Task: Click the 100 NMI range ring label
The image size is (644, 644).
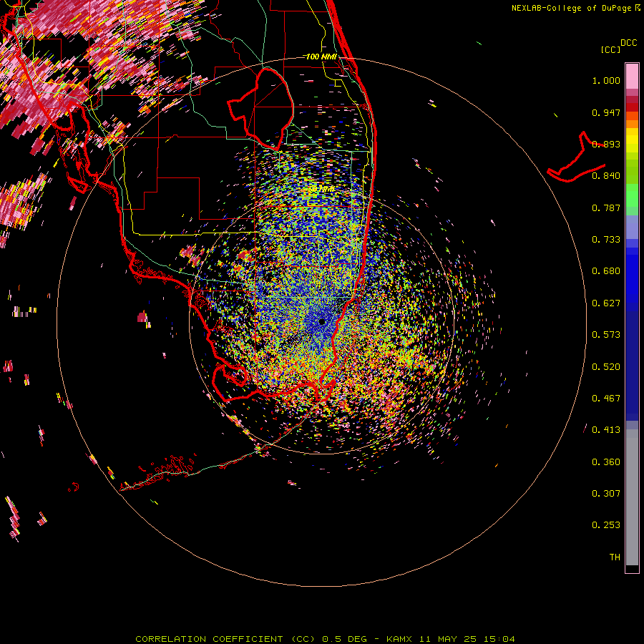Action: pyautogui.click(x=321, y=57)
